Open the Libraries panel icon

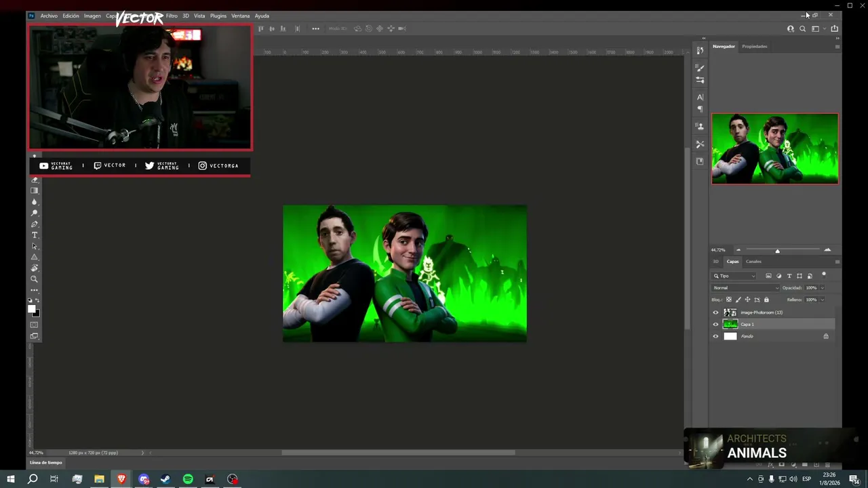pos(700,161)
